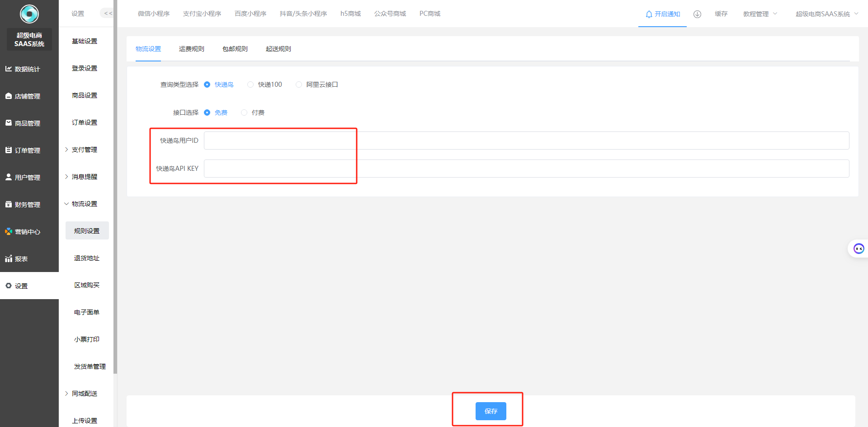Image resolution: width=868 pixels, height=427 pixels.
Task: Open 财务管理 in the sidebar
Action: point(27,205)
